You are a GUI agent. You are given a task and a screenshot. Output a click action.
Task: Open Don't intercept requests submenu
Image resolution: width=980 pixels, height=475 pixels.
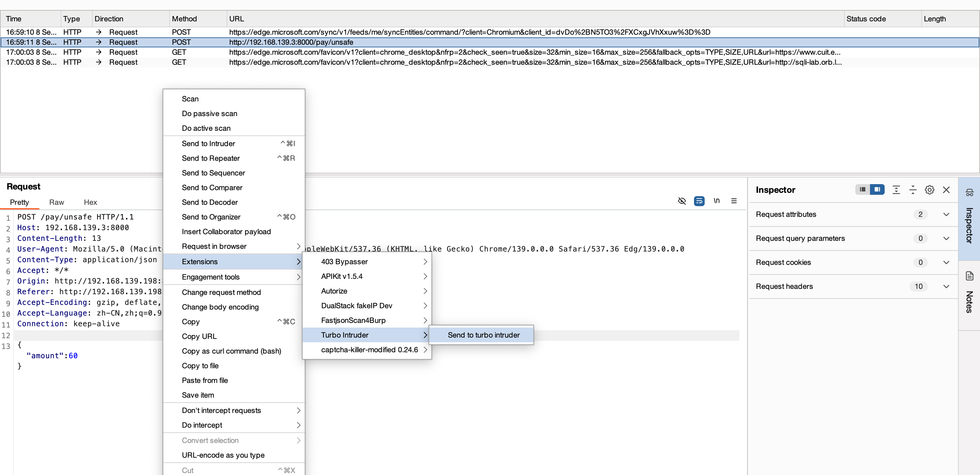[234, 410]
